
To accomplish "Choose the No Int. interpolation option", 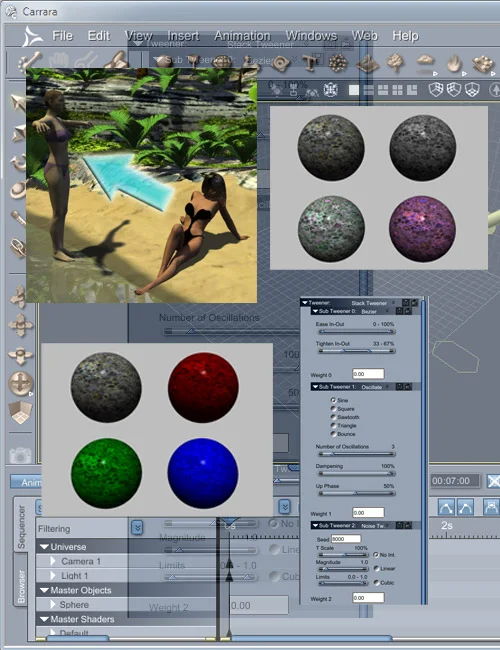I will pos(376,555).
